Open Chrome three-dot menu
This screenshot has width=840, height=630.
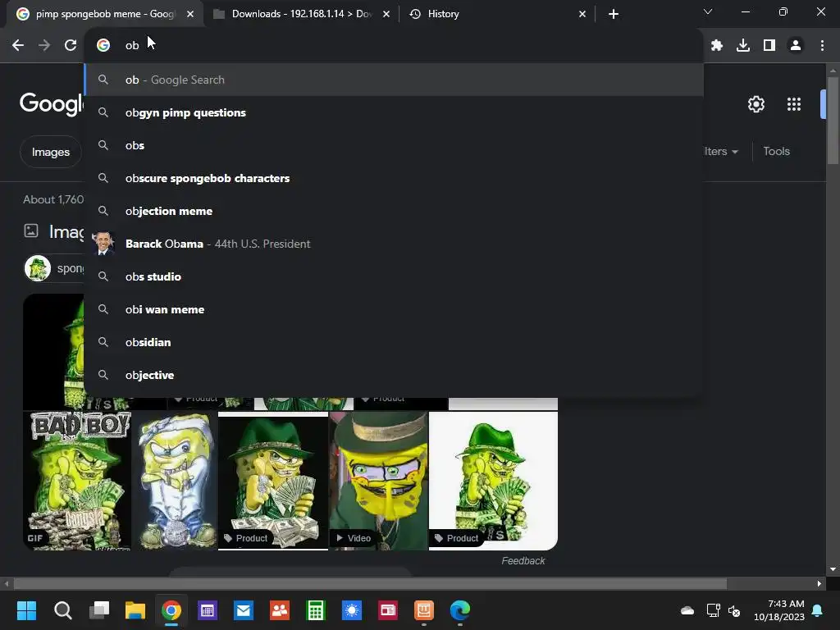(x=822, y=46)
